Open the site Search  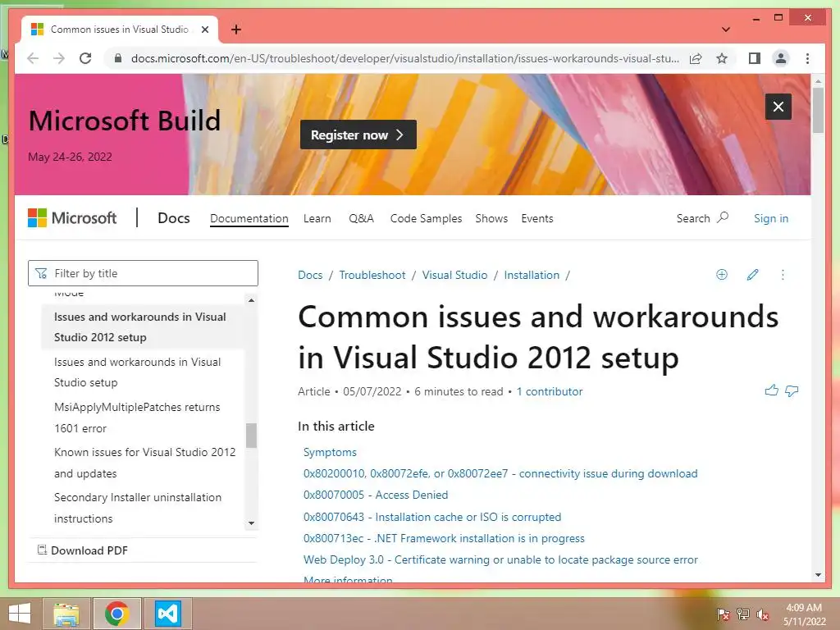coord(702,218)
